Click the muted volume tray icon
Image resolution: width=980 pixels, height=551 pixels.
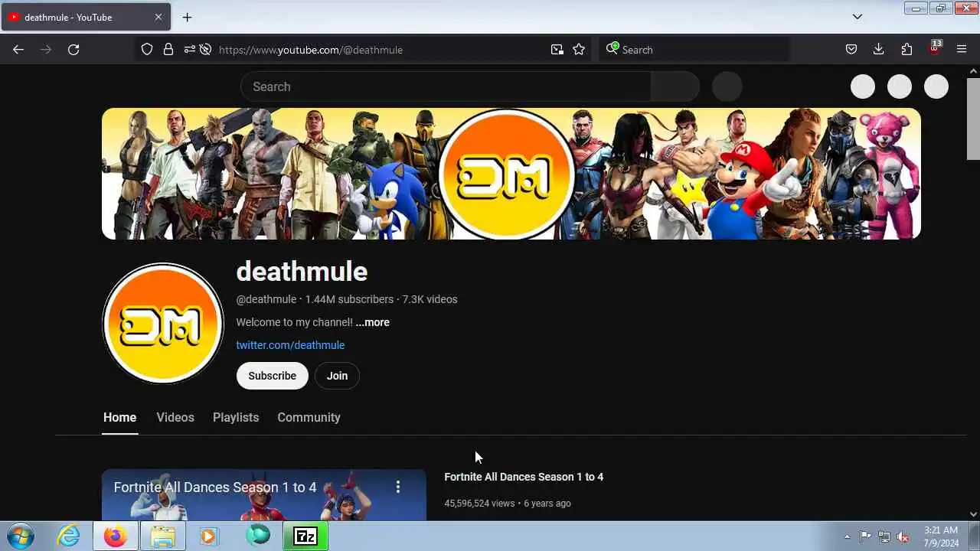tap(903, 536)
